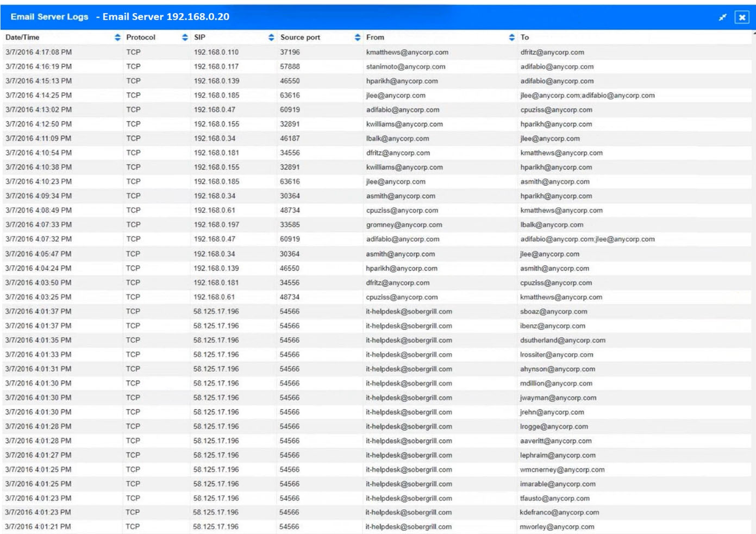This screenshot has width=756, height=534.
Task: Select source port 33585
Action: click(x=290, y=225)
